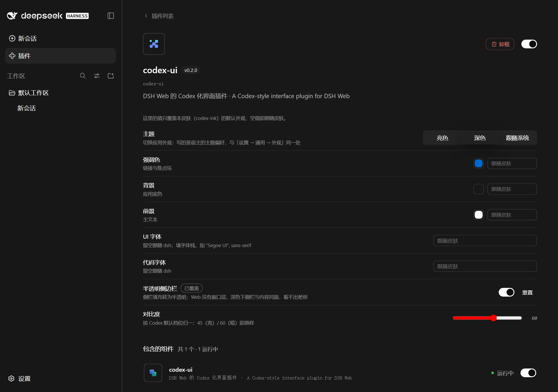Search workspaces with the magnifier icon

pyautogui.click(x=83, y=76)
